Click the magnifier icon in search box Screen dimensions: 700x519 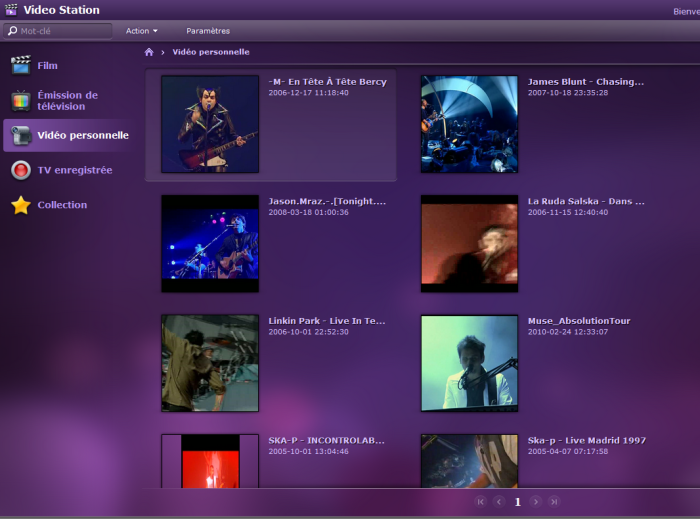(12, 31)
